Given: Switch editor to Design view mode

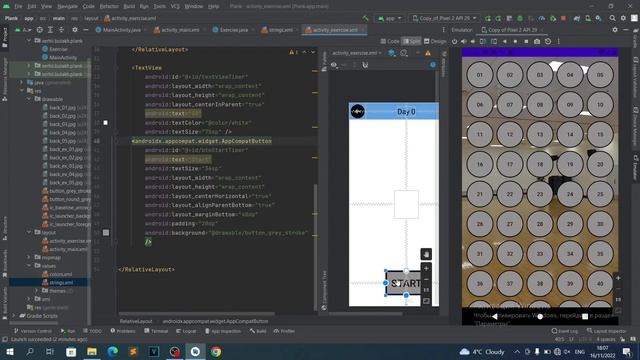Looking at the screenshot, I should (435, 41).
